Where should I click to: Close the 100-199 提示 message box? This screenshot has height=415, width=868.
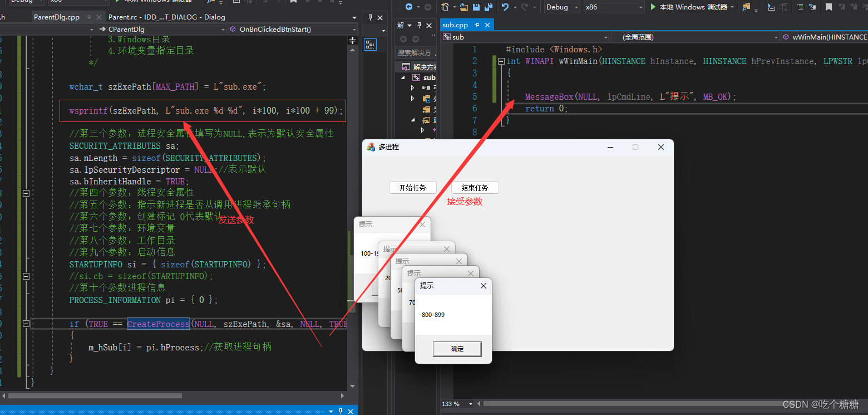(x=422, y=224)
